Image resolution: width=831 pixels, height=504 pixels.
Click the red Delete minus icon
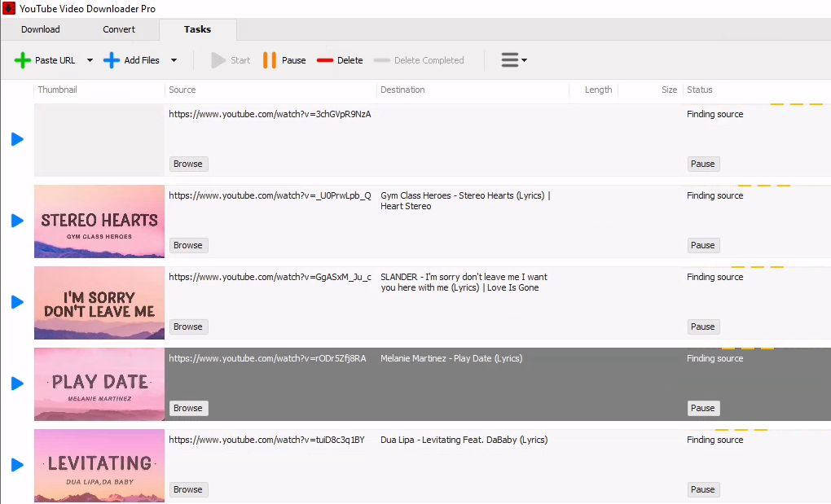coord(325,60)
